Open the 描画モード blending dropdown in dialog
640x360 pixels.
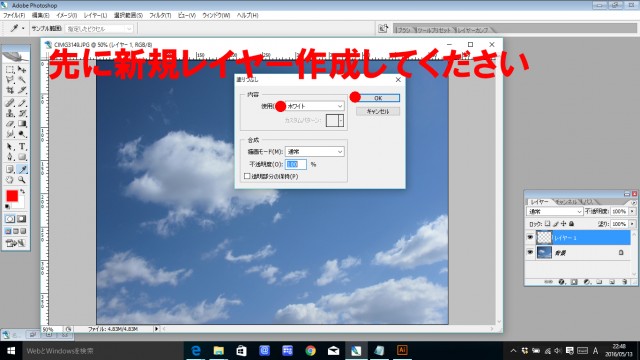click(x=314, y=151)
